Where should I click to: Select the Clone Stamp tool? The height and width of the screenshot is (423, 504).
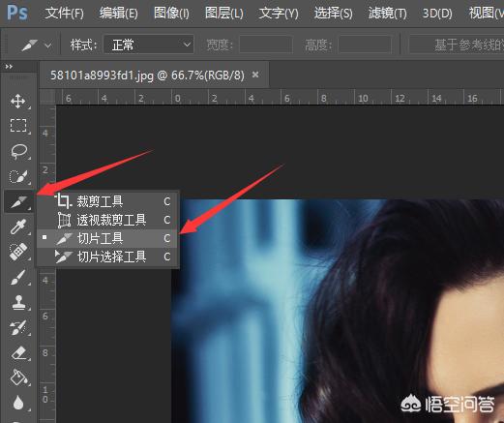(18, 303)
